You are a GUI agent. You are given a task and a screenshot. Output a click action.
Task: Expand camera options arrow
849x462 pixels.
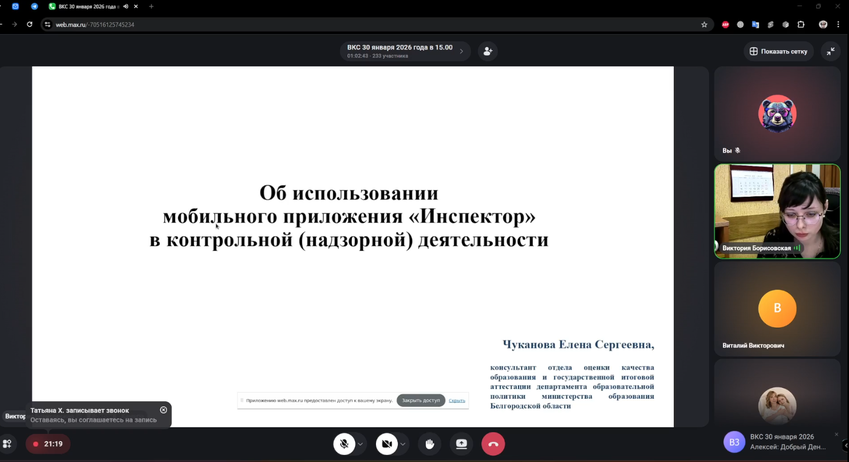[403, 444]
